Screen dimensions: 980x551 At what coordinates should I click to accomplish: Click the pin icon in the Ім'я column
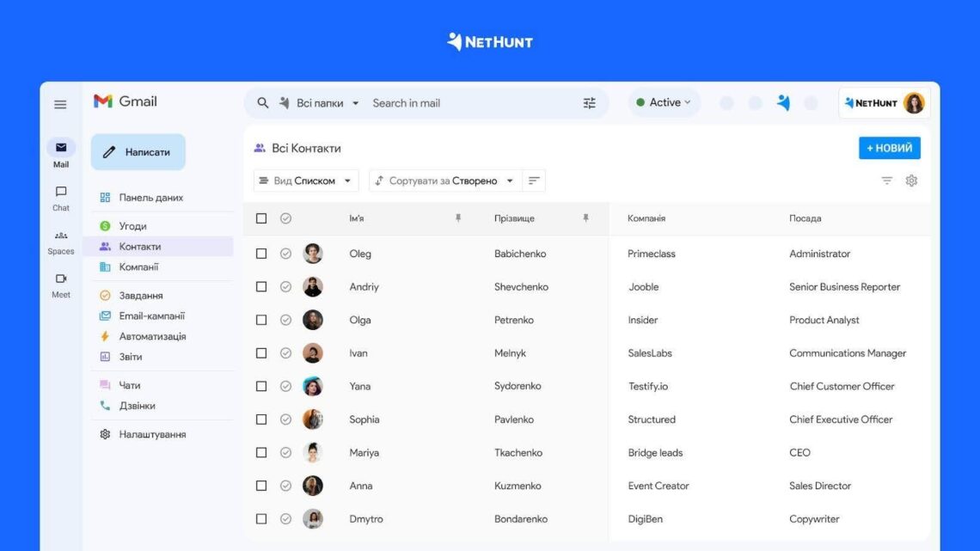coord(458,218)
